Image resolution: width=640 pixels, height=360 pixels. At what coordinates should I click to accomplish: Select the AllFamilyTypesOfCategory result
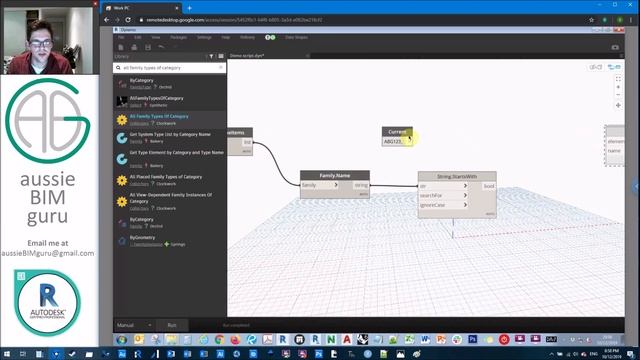click(x=170, y=101)
